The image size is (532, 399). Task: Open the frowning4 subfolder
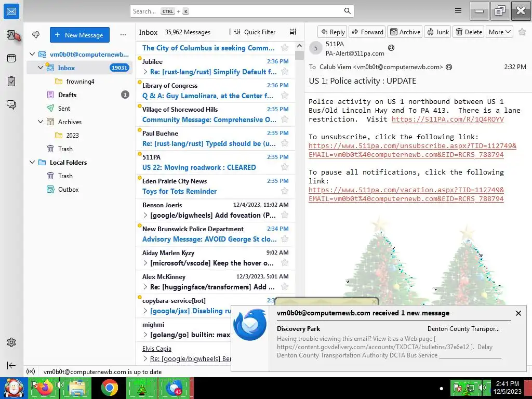(x=79, y=81)
